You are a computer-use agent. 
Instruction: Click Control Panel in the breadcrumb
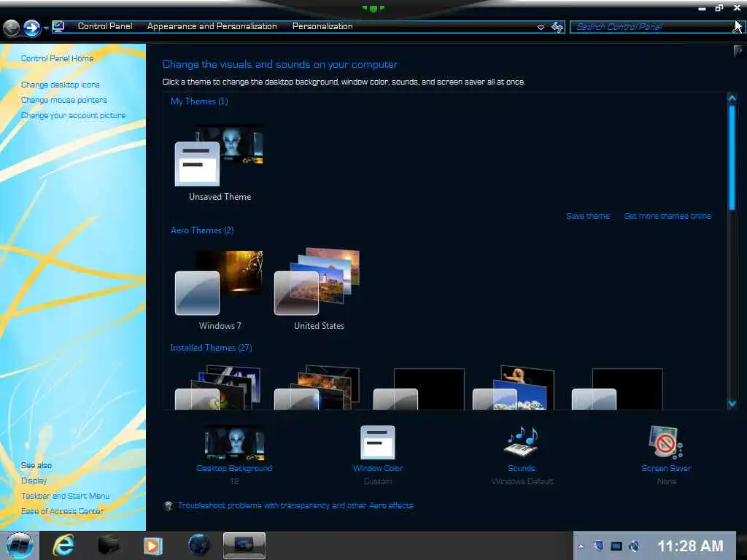point(105,26)
